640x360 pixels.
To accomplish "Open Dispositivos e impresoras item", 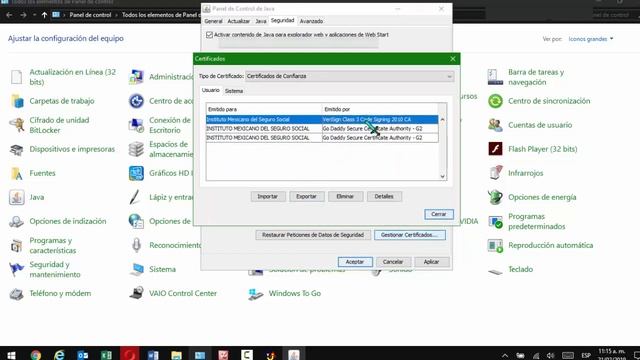I will 62,149.
